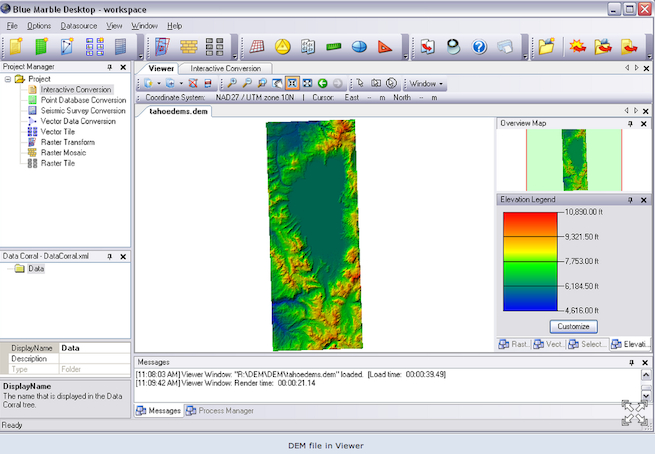Click the yellow folder icon in main toolbar
Screen dimensions: 655x454
[546, 47]
